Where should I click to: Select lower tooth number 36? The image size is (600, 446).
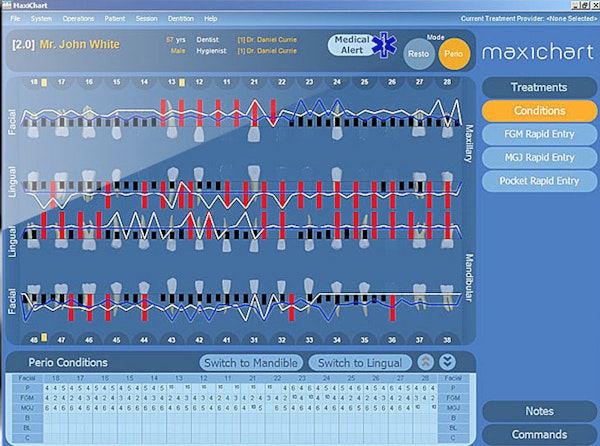392,340
